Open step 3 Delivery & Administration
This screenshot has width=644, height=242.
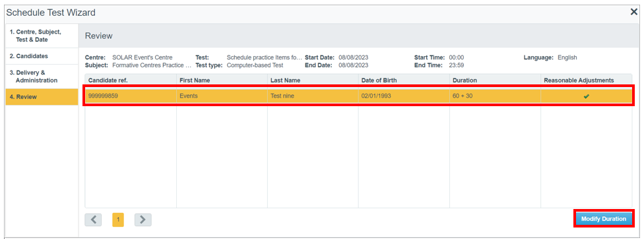point(42,76)
